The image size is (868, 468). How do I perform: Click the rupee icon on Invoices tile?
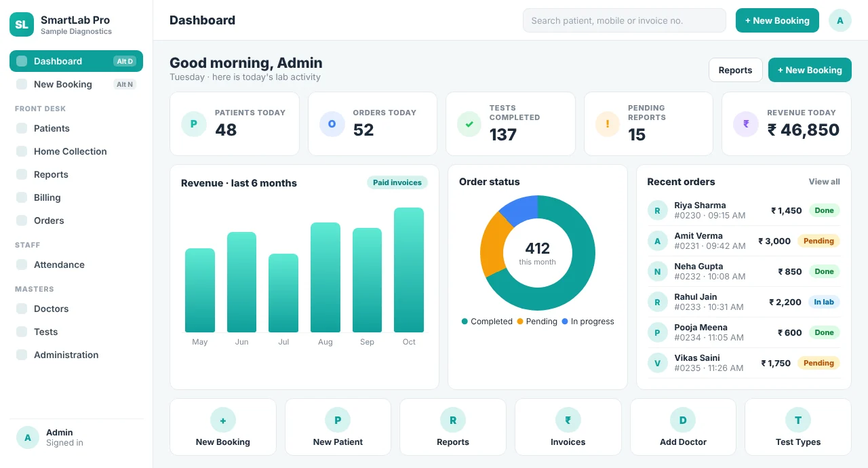(568, 420)
